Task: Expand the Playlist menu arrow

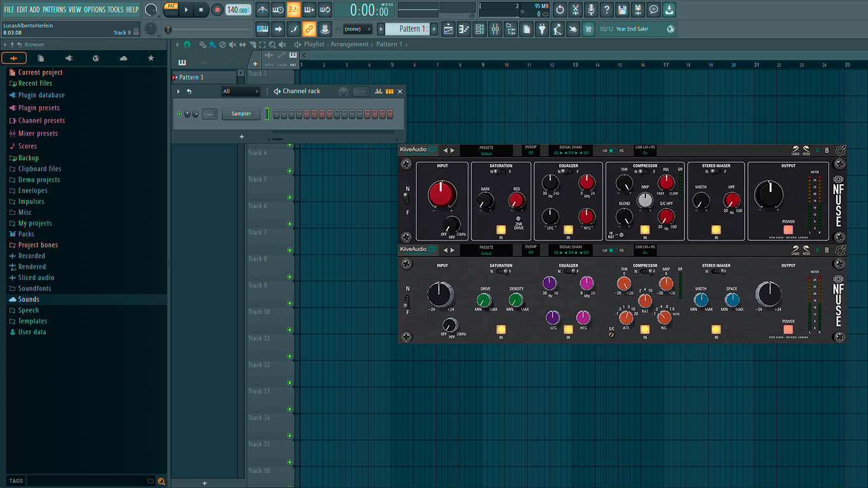Action: [x=177, y=44]
